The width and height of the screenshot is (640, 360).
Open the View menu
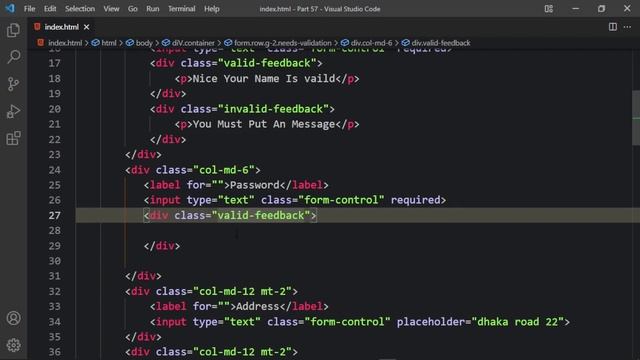(111, 9)
